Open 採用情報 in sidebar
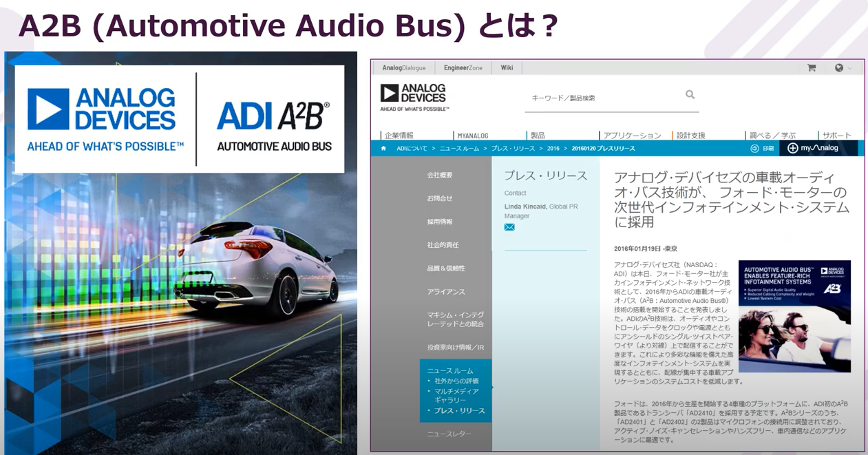868x455 pixels. [x=440, y=222]
